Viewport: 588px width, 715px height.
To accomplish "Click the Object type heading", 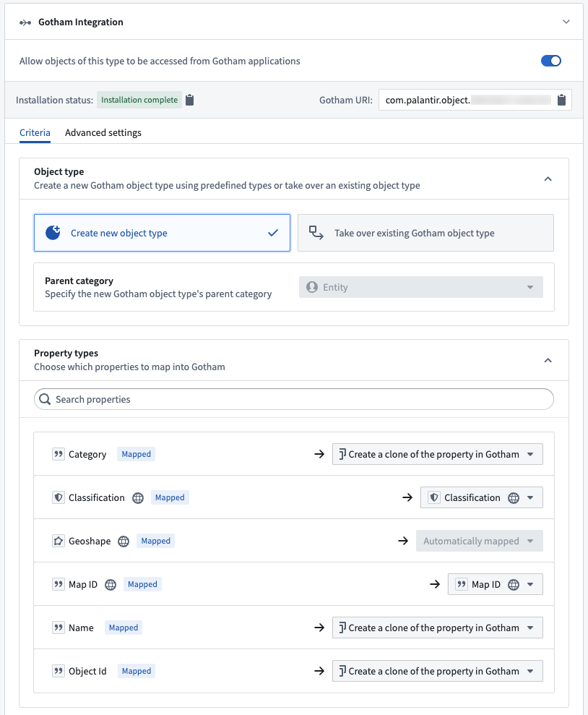I will 59,171.
